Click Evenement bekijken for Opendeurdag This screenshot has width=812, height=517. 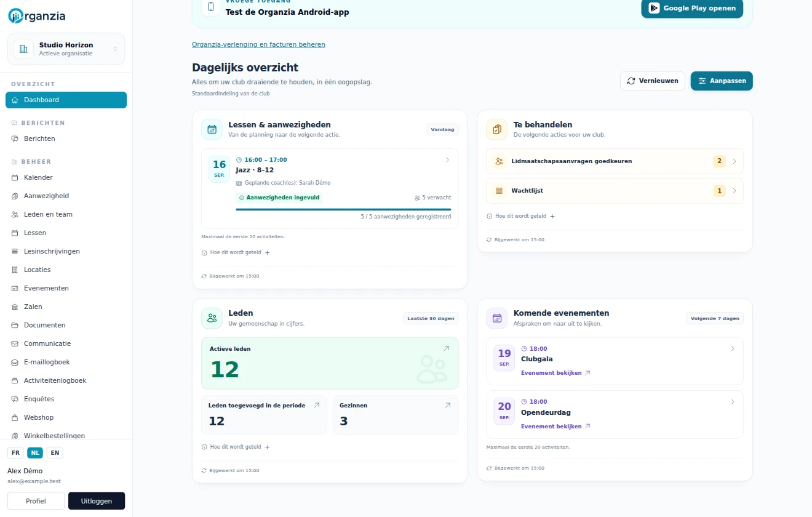(x=555, y=427)
